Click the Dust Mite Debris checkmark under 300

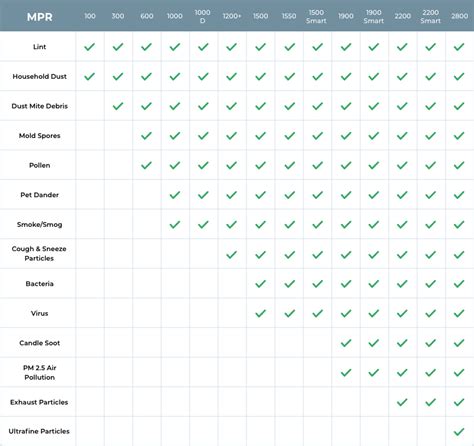click(x=118, y=106)
